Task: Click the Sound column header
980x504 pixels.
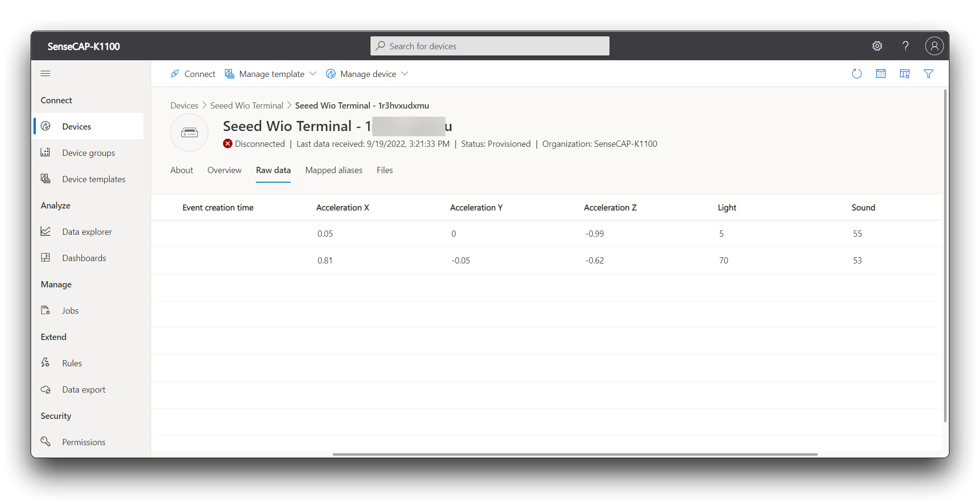Action: [x=863, y=208]
